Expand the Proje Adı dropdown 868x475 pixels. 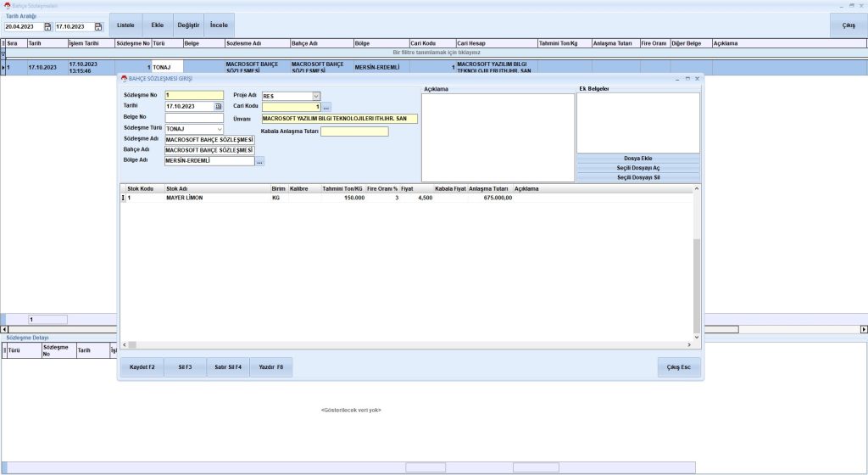pos(316,96)
